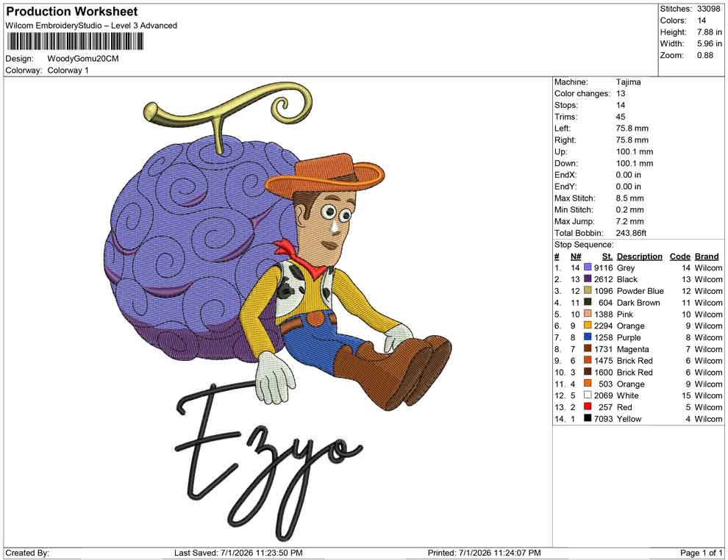Click the Description column header
Screen dimensions: 728x560
[639, 256]
